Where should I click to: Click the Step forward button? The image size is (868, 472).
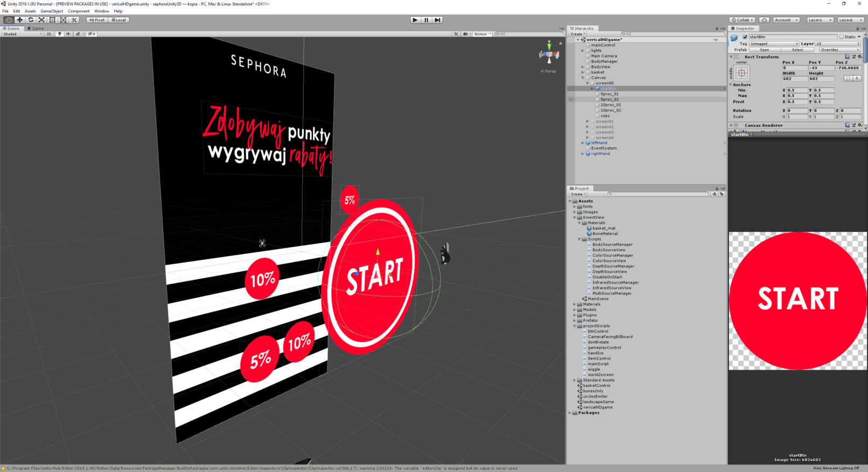[x=438, y=20]
